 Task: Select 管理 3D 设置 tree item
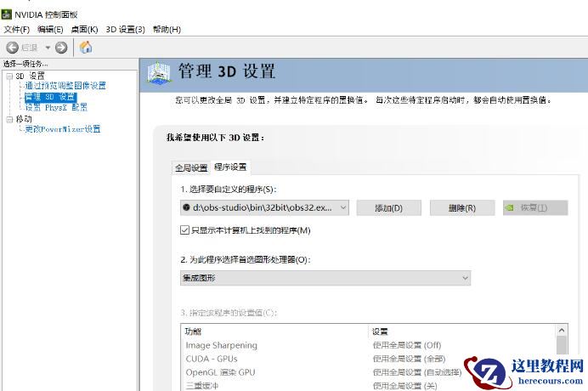tap(50, 97)
